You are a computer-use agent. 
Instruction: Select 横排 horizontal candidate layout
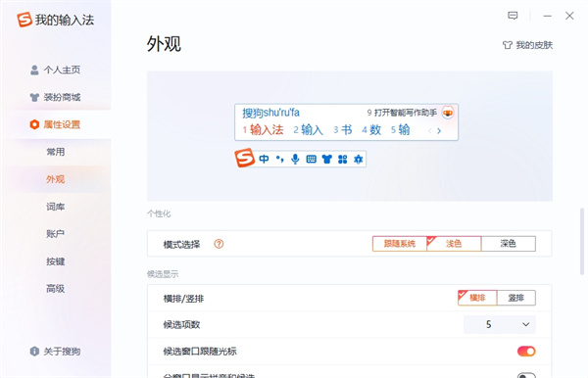(477, 298)
